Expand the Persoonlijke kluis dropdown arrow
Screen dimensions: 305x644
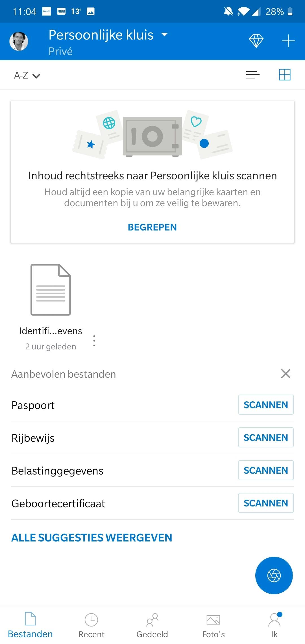(164, 35)
